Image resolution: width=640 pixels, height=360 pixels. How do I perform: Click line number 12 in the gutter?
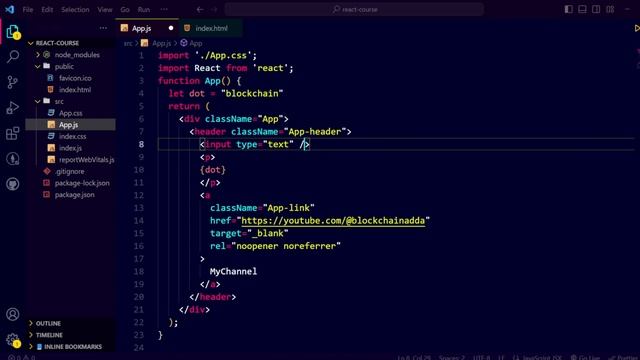click(x=139, y=195)
